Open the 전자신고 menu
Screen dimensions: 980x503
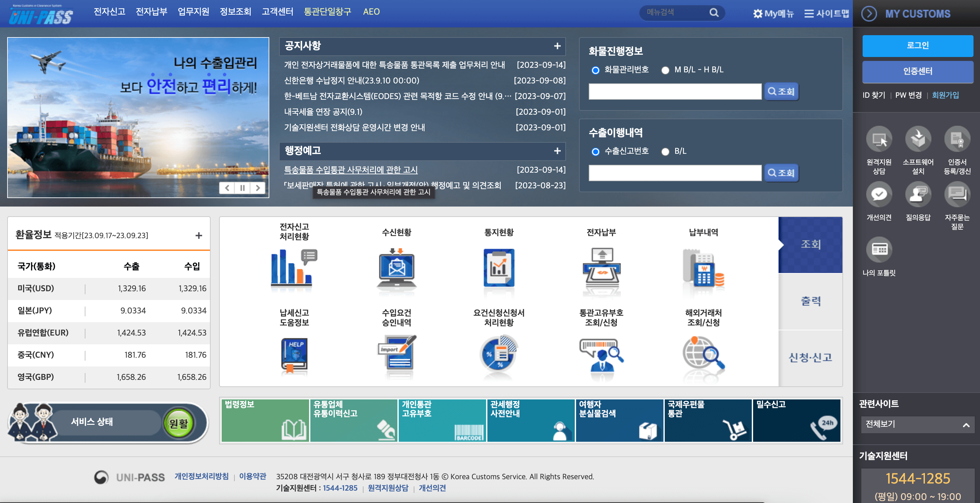click(109, 12)
